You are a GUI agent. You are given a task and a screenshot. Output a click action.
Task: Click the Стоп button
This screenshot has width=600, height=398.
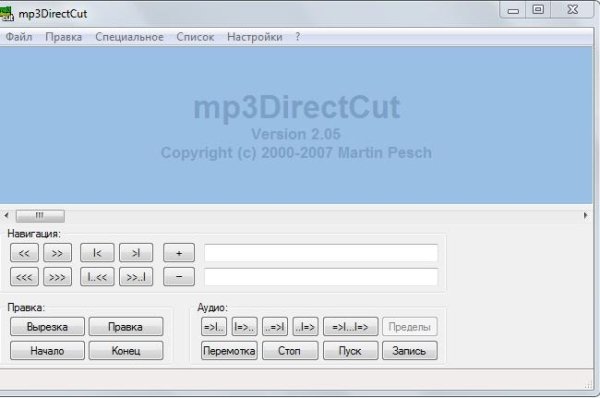[290, 351]
